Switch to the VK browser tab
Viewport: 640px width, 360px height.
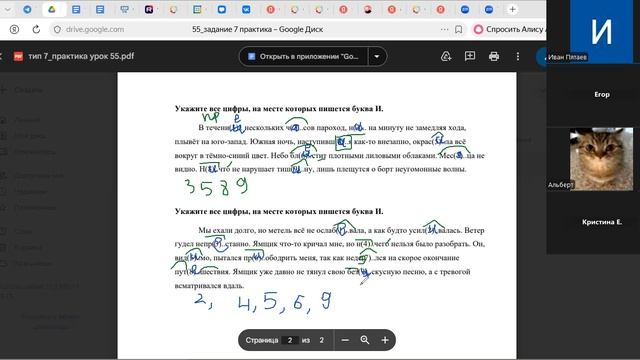(246, 9)
